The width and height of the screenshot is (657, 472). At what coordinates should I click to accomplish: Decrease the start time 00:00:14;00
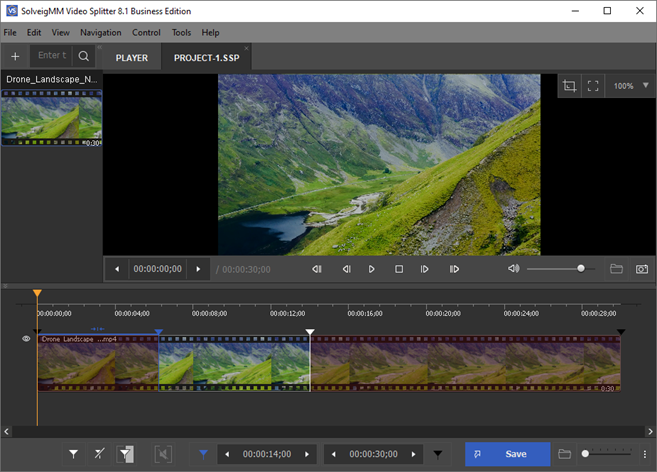pos(227,454)
